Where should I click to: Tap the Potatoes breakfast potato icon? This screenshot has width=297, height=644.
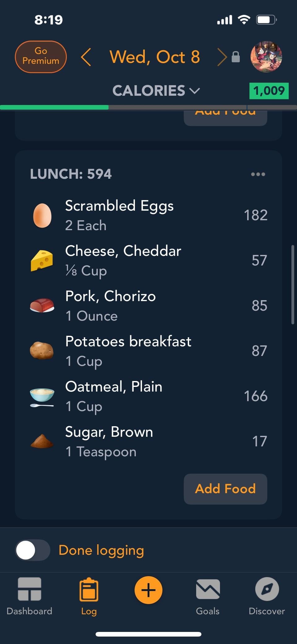pos(42,351)
